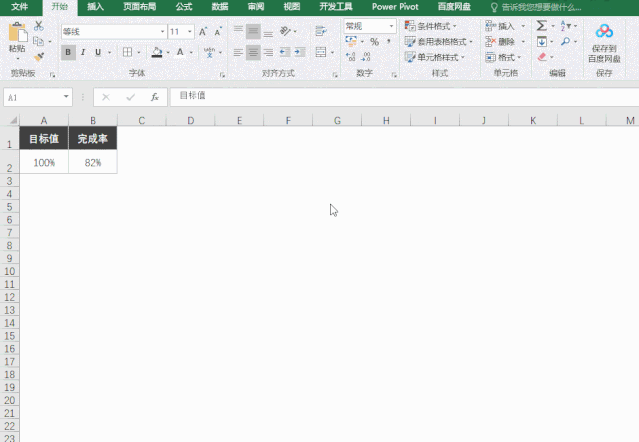Expand the paste options arrow under 粘贴

18,58
